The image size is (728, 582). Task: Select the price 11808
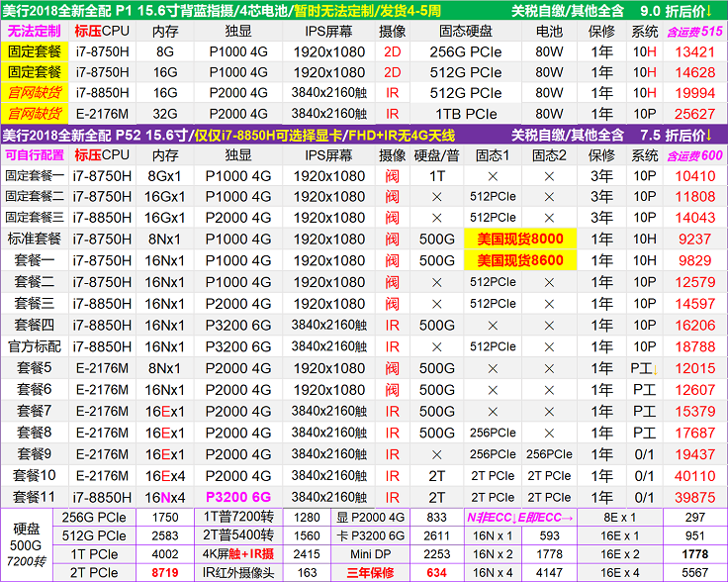[694, 197]
